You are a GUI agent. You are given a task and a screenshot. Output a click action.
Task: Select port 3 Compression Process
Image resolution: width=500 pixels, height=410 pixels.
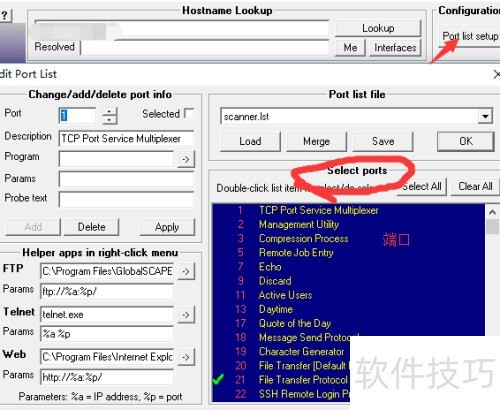click(x=348, y=239)
